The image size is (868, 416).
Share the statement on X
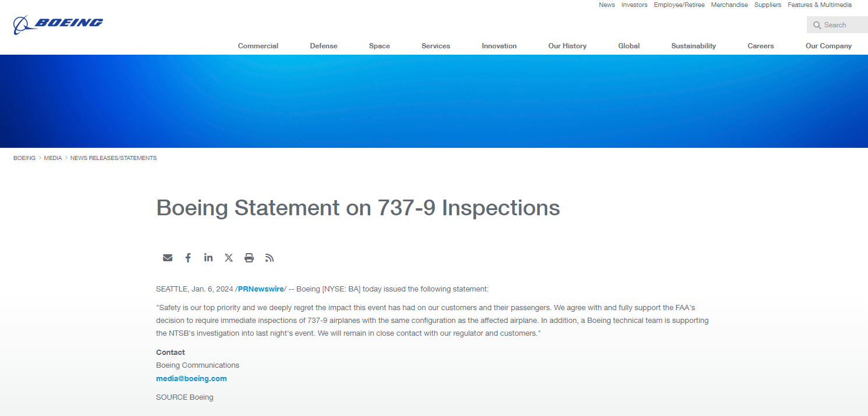pyautogui.click(x=229, y=258)
